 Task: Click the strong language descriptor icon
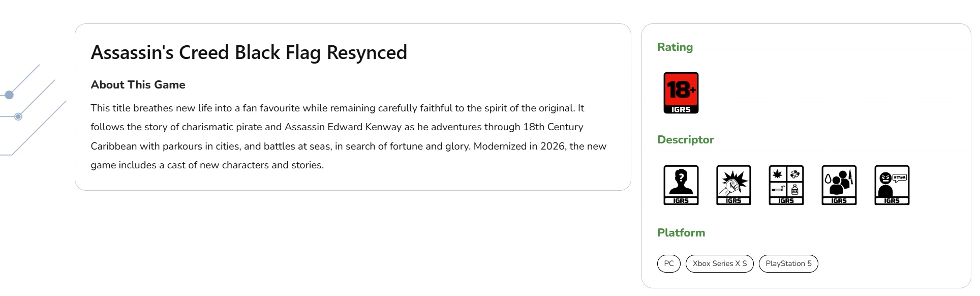(892, 185)
